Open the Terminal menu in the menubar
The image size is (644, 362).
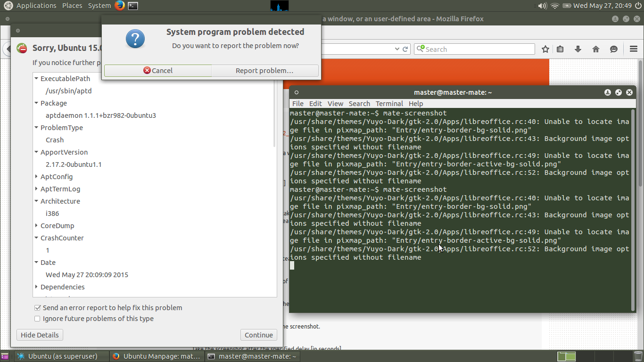click(x=389, y=104)
